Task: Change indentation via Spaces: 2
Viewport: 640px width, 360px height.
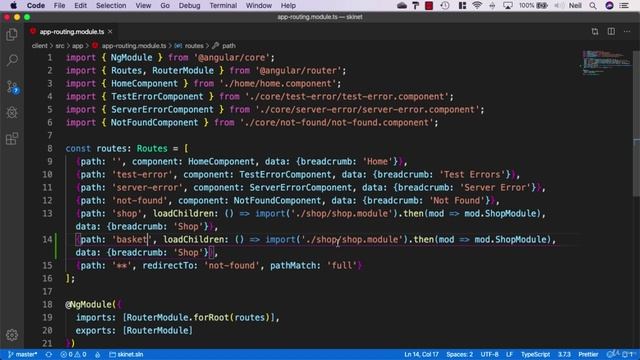Action: pos(460,354)
